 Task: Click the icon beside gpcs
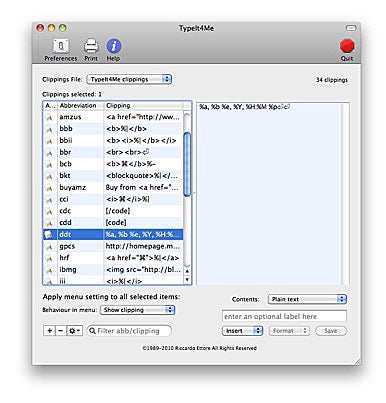point(49,247)
